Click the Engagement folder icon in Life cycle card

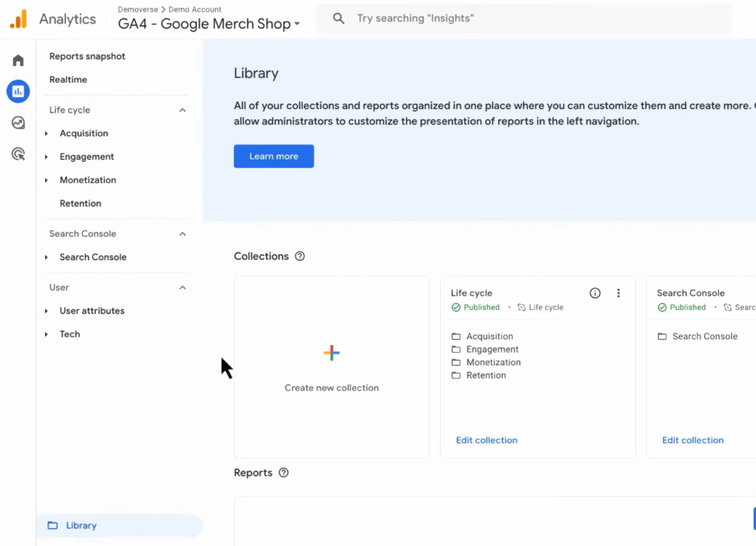pyautogui.click(x=456, y=350)
